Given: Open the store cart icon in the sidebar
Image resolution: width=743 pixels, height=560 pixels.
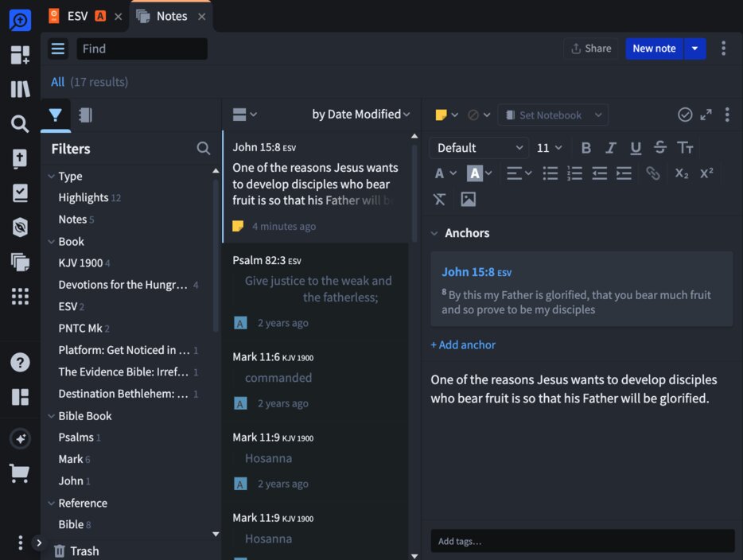Looking at the screenshot, I should [19, 473].
